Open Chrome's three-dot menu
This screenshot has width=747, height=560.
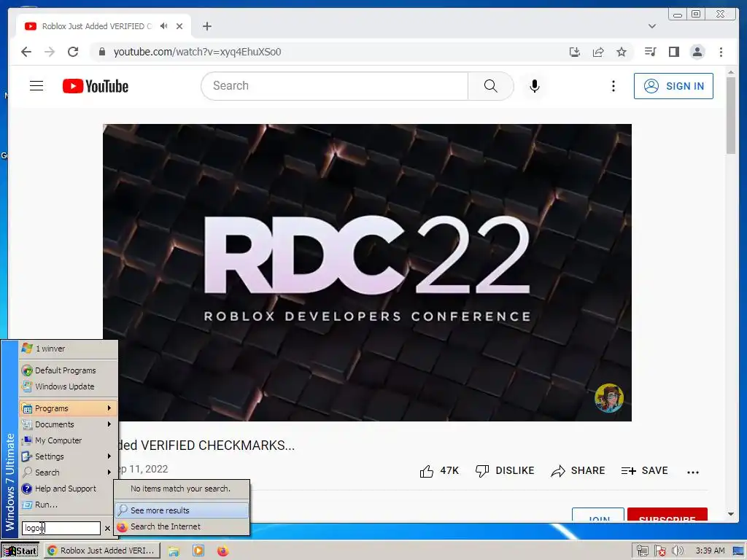tap(721, 52)
